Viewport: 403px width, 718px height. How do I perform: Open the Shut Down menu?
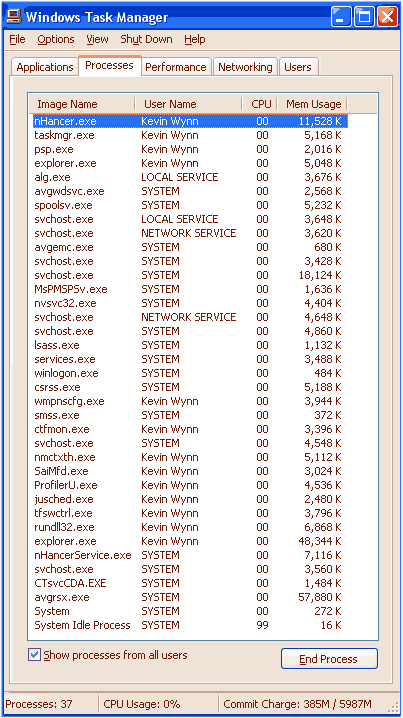pyautogui.click(x=147, y=39)
